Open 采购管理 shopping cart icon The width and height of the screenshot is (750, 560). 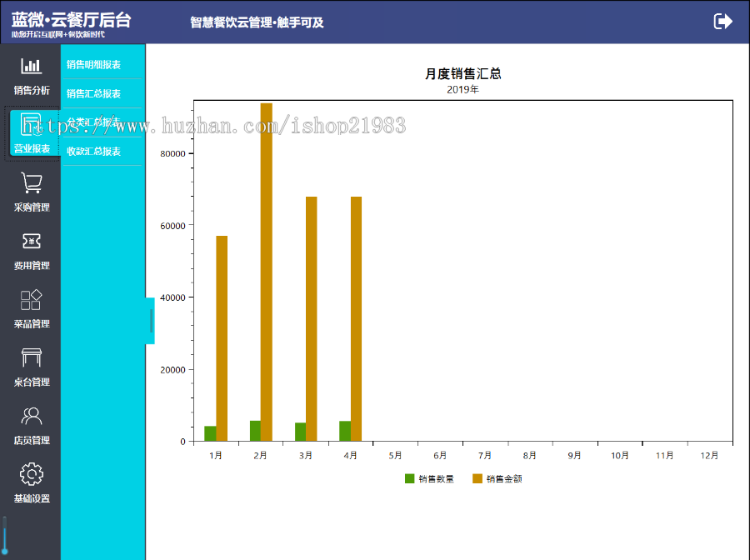tap(31, 183)
